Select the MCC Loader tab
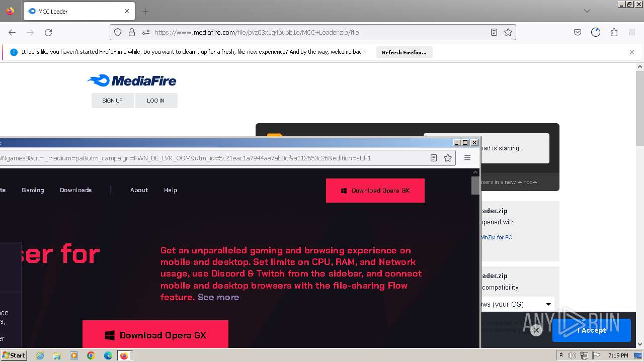 pos(79,11)
